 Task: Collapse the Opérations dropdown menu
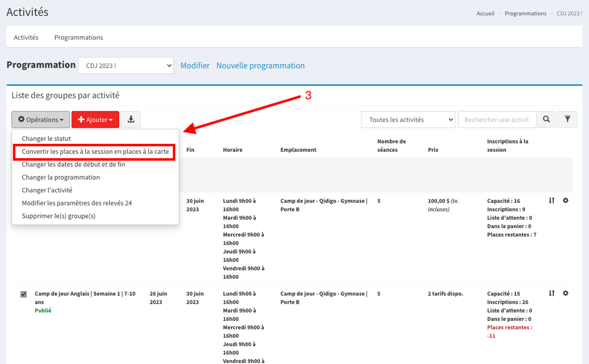pos(41,120)
